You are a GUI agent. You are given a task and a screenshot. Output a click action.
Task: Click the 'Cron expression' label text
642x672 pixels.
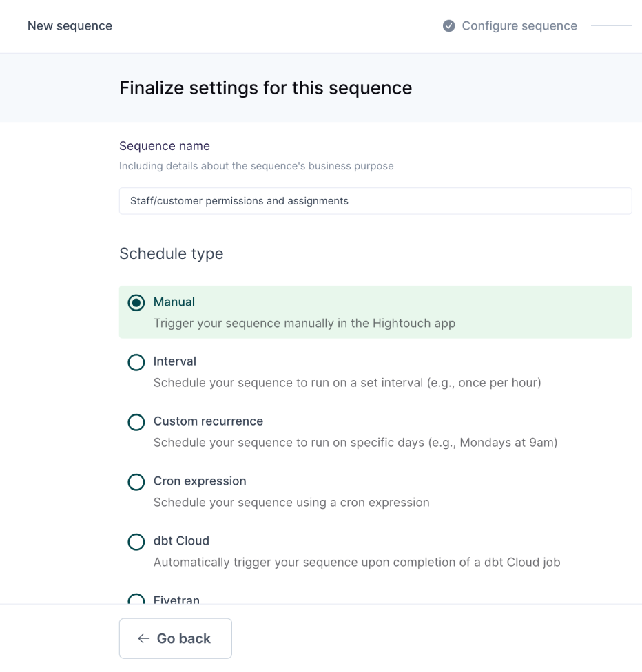point(200,481)
